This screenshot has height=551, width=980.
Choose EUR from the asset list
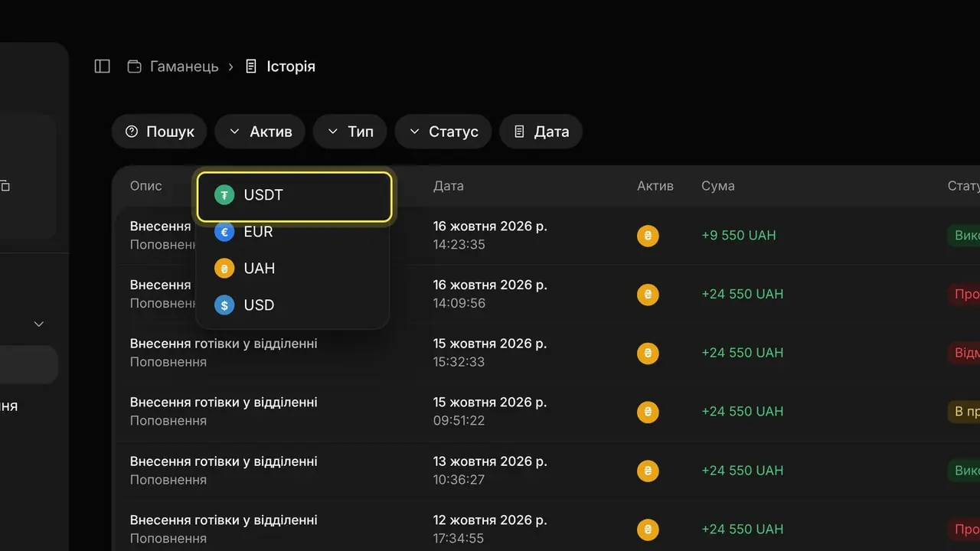pos(292,232)
